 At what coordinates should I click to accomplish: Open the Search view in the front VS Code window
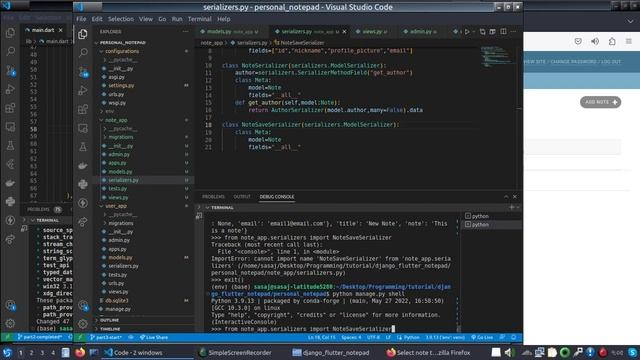pos(83,53)
